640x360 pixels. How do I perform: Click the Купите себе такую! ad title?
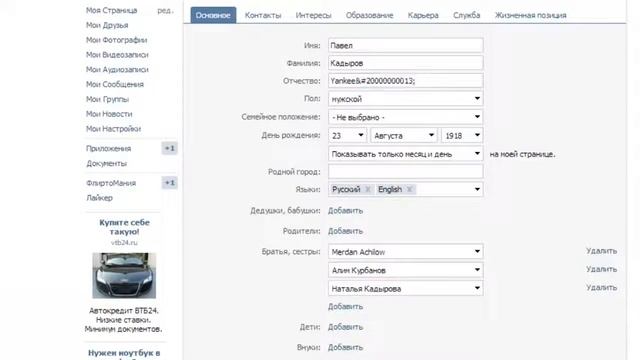click(x=124, y=227)
